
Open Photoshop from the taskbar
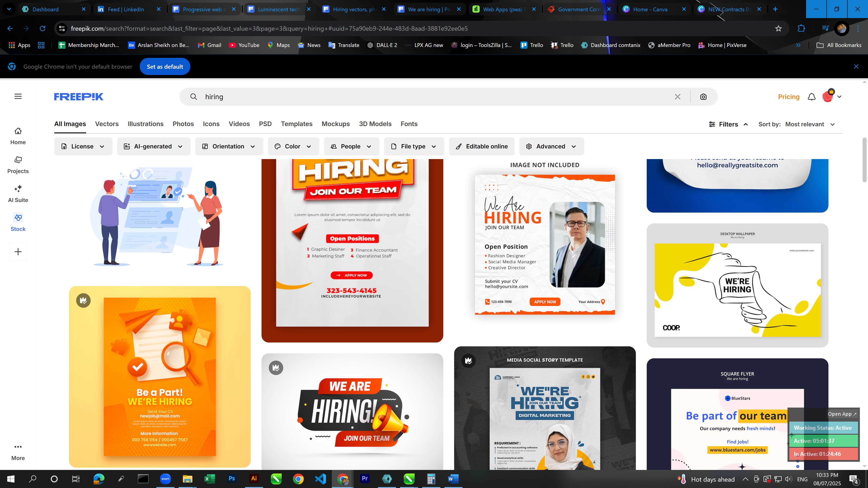(x=231, y=479)
